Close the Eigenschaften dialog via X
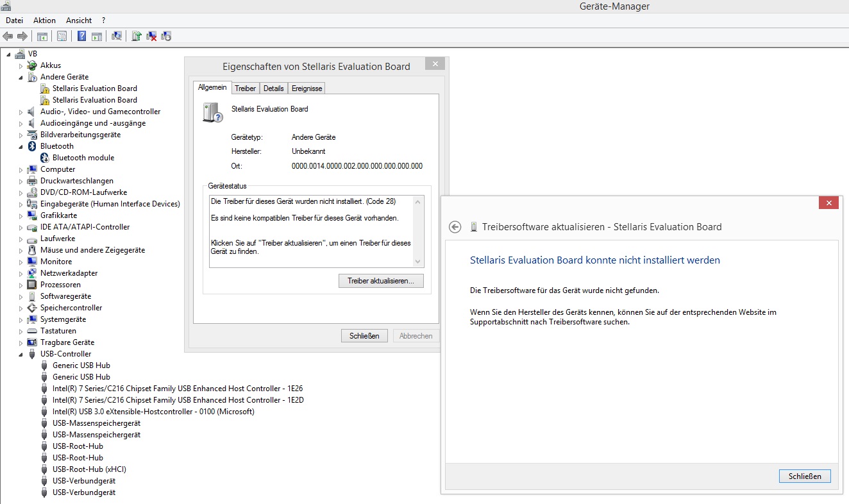The image size is (849, 504). 435,64
